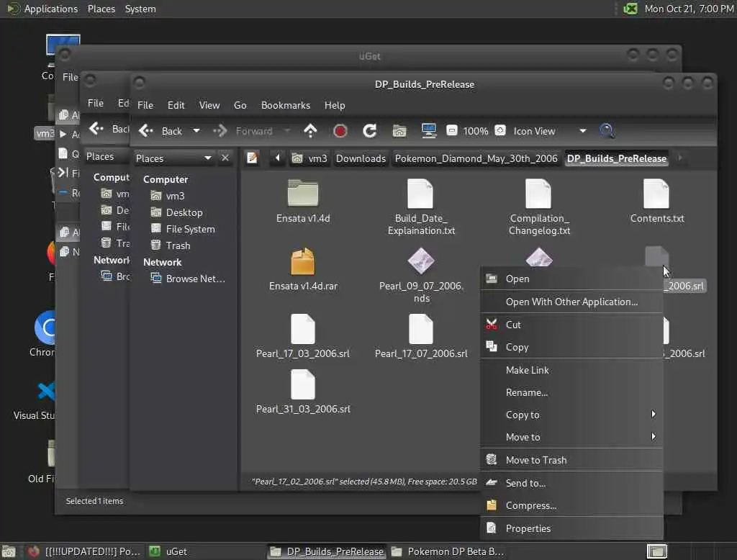Select the Ensata v1.4d folder
The image size is (737, 560).
[303, 201]
